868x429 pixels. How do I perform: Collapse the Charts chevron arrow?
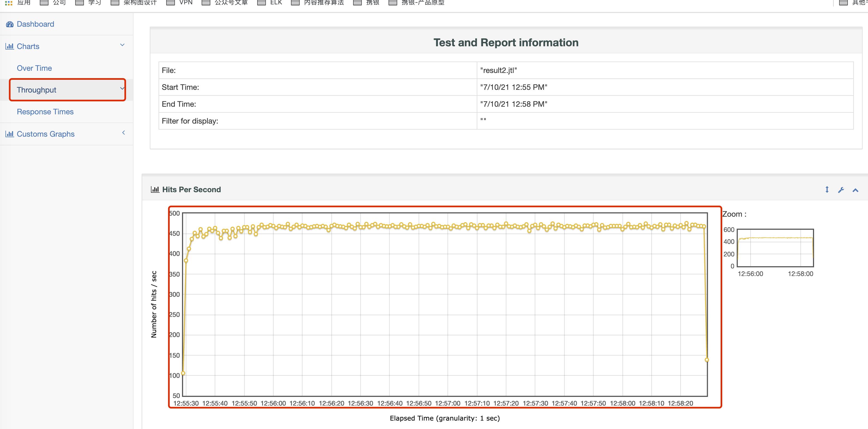pos(122,45)
